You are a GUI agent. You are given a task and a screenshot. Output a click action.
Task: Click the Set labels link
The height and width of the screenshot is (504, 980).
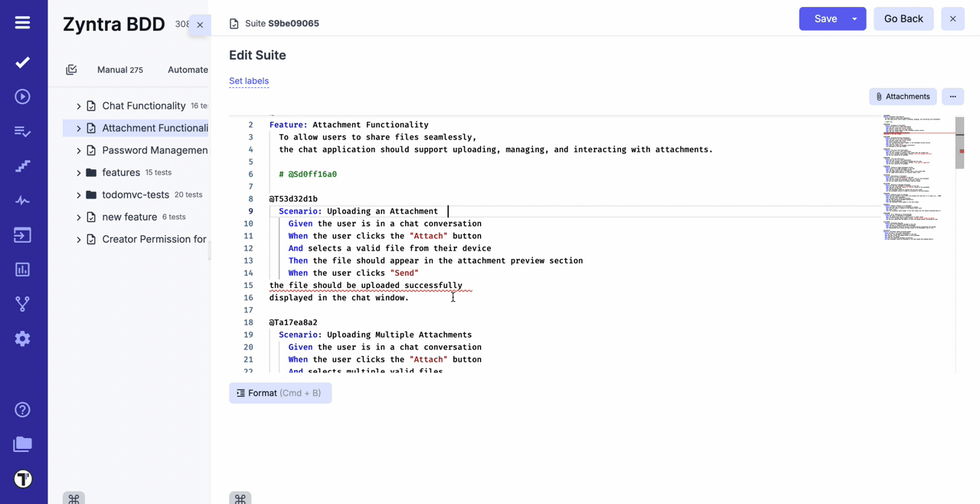tap(249, 80)
